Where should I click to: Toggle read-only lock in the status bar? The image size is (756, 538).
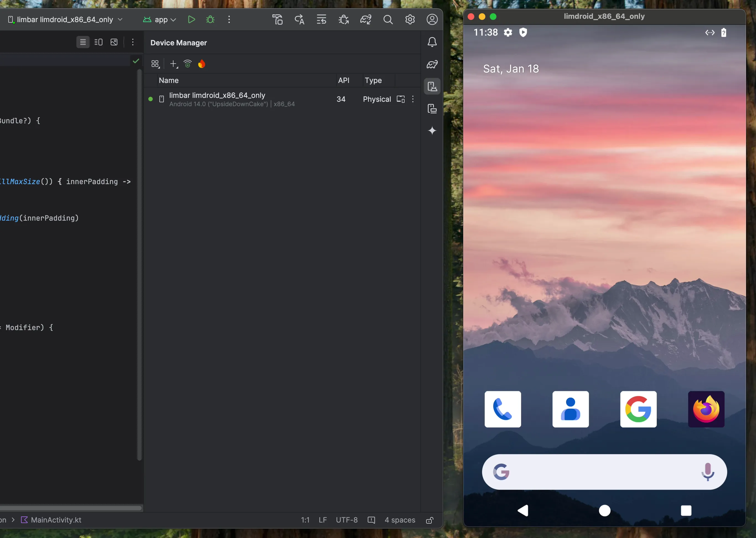pyautogui.click(x=429, y=520)
